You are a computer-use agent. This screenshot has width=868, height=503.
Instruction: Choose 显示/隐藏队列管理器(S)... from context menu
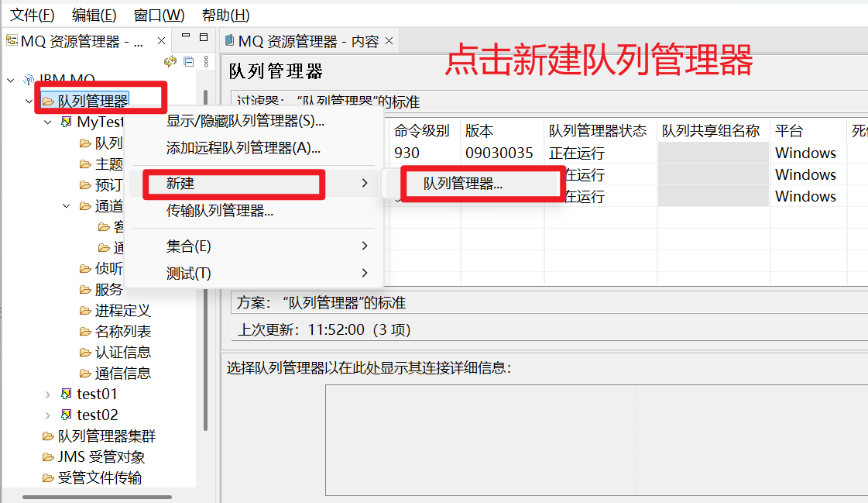pos(245,121)
